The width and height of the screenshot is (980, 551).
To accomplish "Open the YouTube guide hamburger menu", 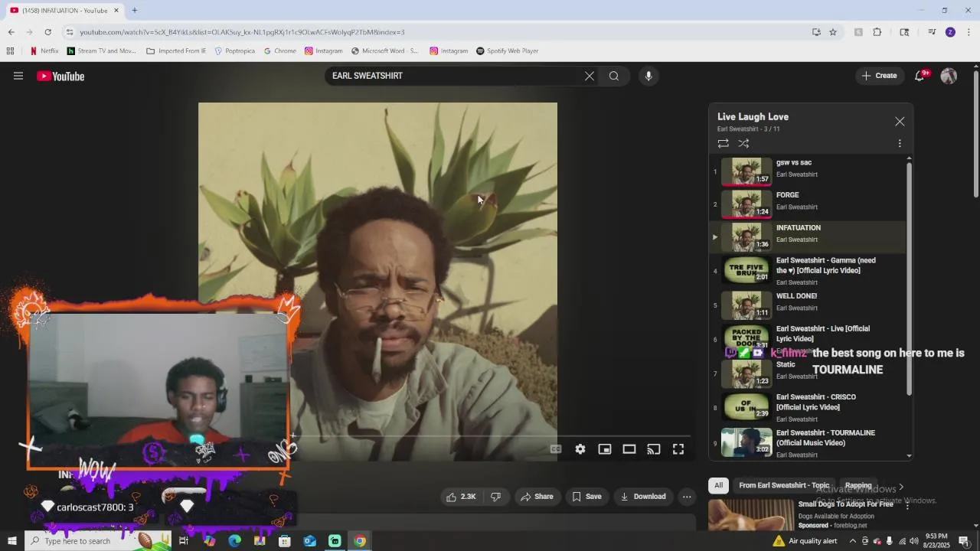I will [18, 76].
